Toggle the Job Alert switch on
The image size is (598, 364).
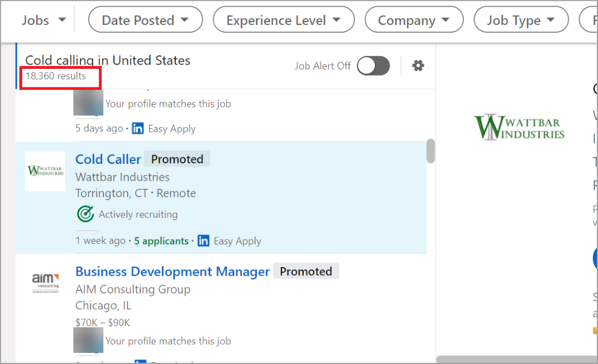click(x=374, y=66)
